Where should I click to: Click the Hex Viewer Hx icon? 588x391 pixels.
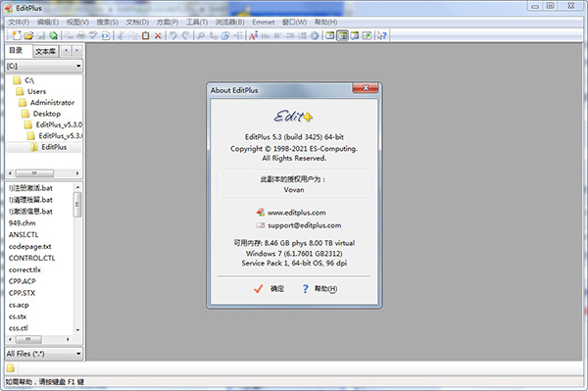click(x=266, y=35)
